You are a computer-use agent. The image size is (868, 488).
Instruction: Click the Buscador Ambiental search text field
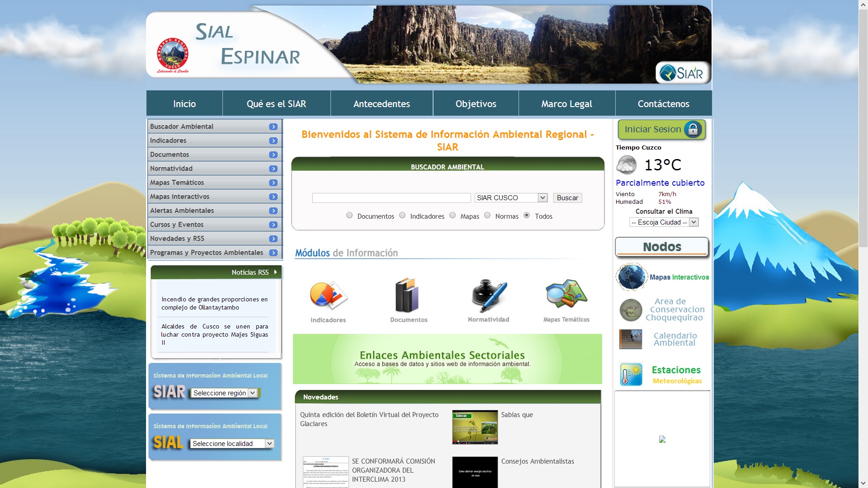point(392,198)
